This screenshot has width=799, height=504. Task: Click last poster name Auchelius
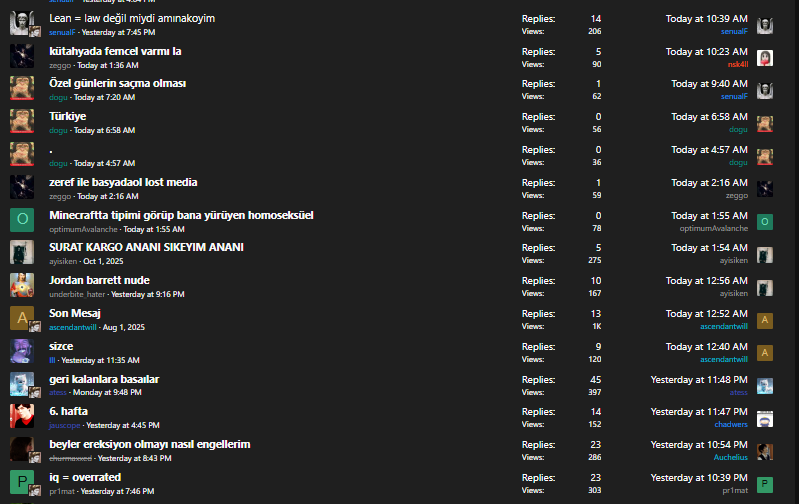click(727, 457)
